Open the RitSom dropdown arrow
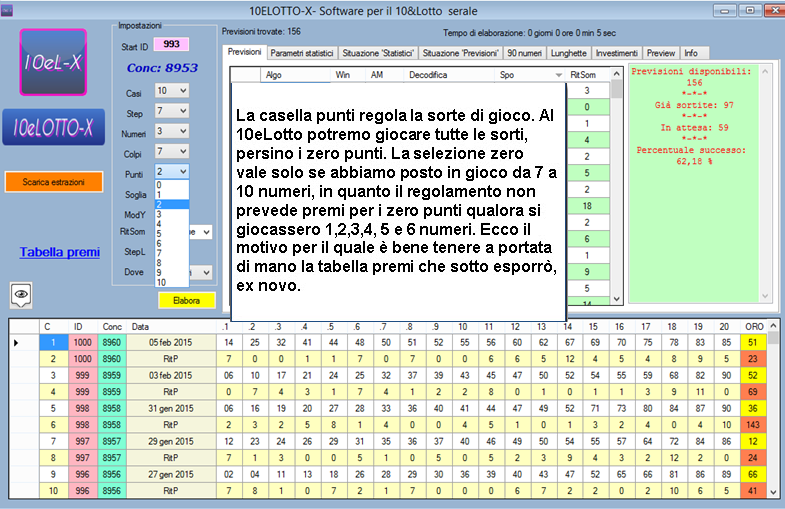The width and height of the screenshot is (785, 509). pos(206,232)
